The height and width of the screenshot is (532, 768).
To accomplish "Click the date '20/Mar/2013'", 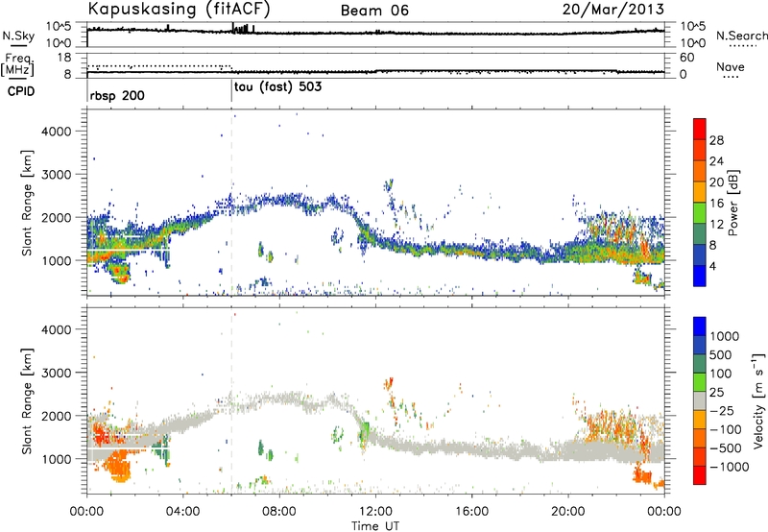I will coord(612,9).
